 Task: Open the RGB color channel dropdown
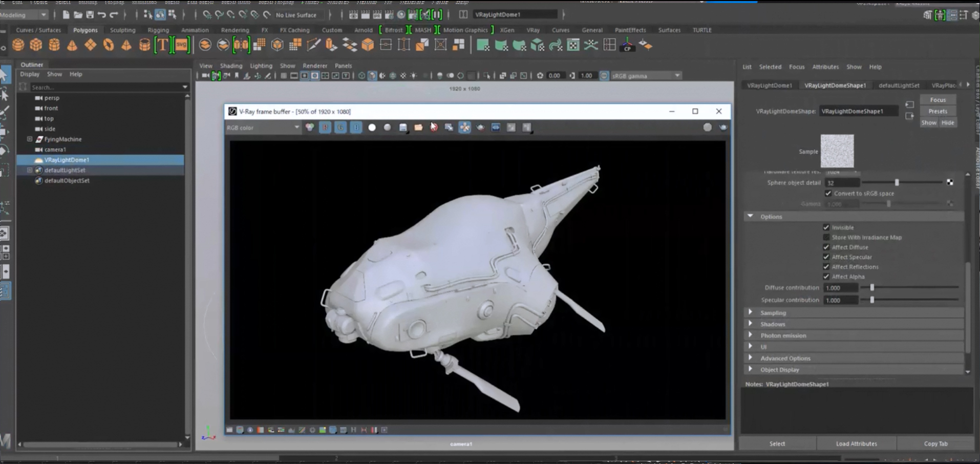tap(297, 128)
